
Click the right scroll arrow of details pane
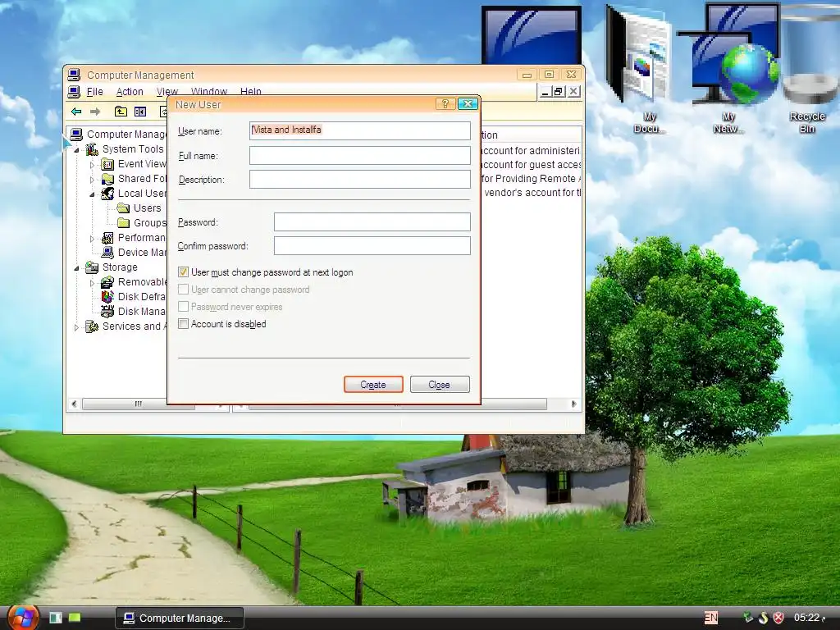[x=574, y=404]
